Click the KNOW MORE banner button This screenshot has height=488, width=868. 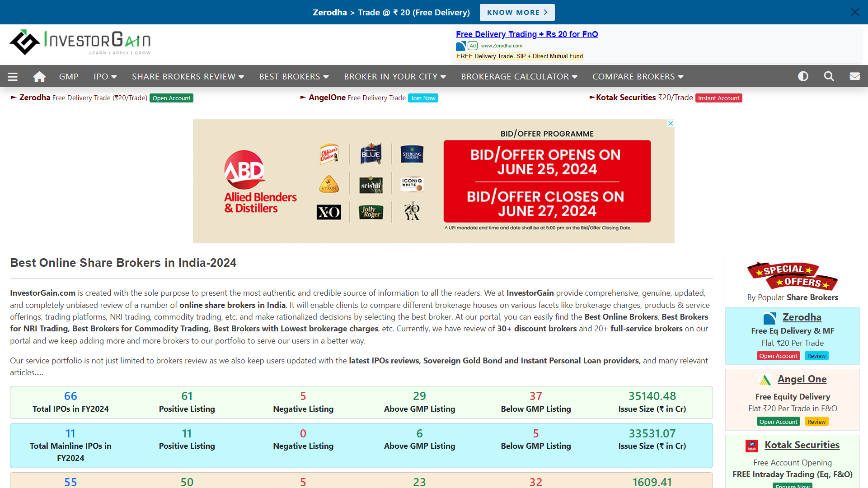tap(517, 12)
